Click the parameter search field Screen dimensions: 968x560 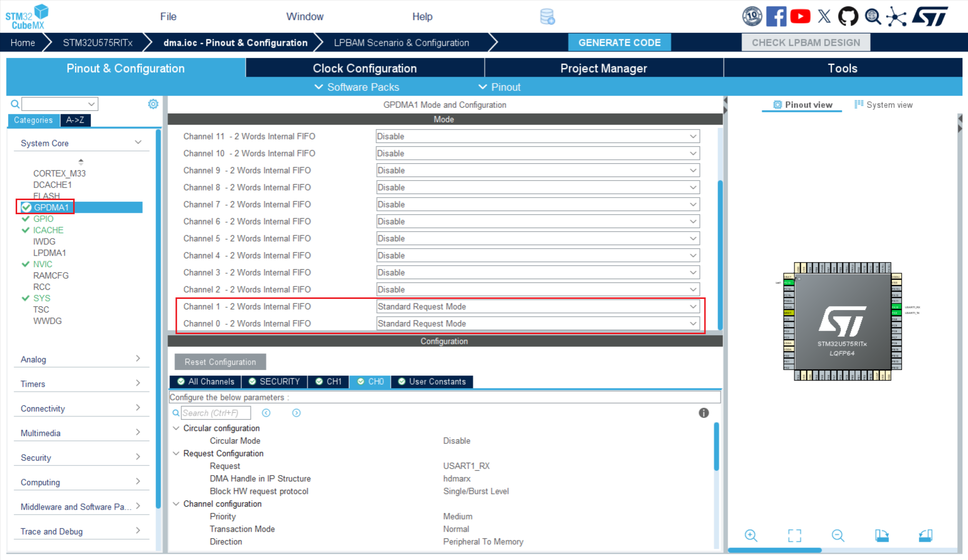click(x=215, y=413)
